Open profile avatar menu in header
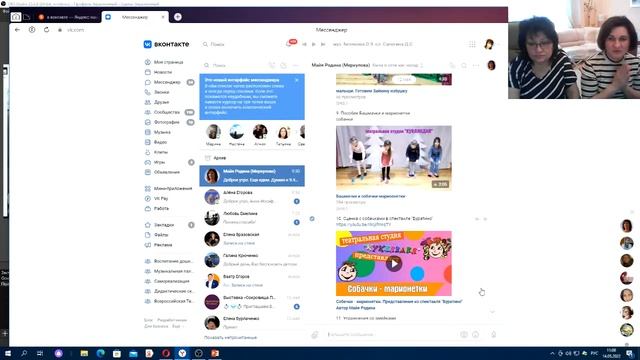 tap(489, 44)
